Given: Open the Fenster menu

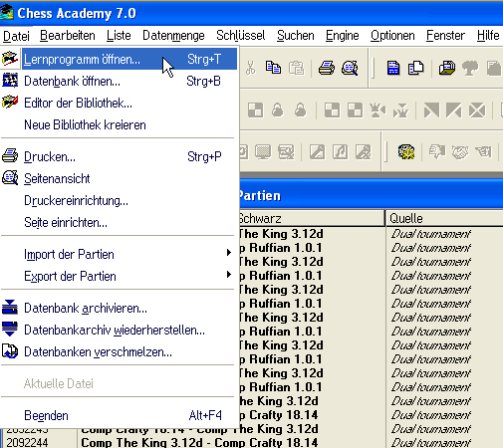Looking at the screenshot, I should pyautogui.click(x=445, y=36).
